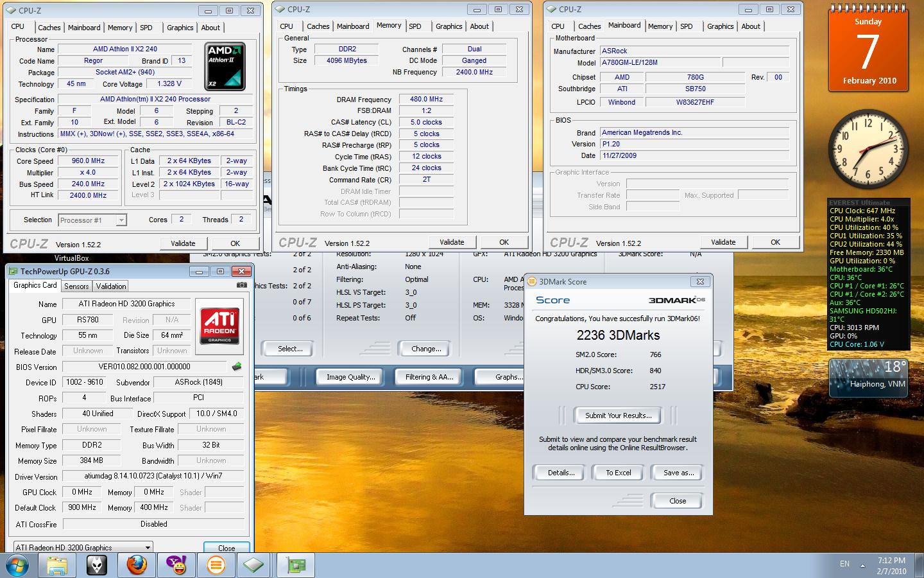The width and height of the screenshot is (924, 578).
Task: Click the EN language indicator in the tray
Action: point(844,564)
